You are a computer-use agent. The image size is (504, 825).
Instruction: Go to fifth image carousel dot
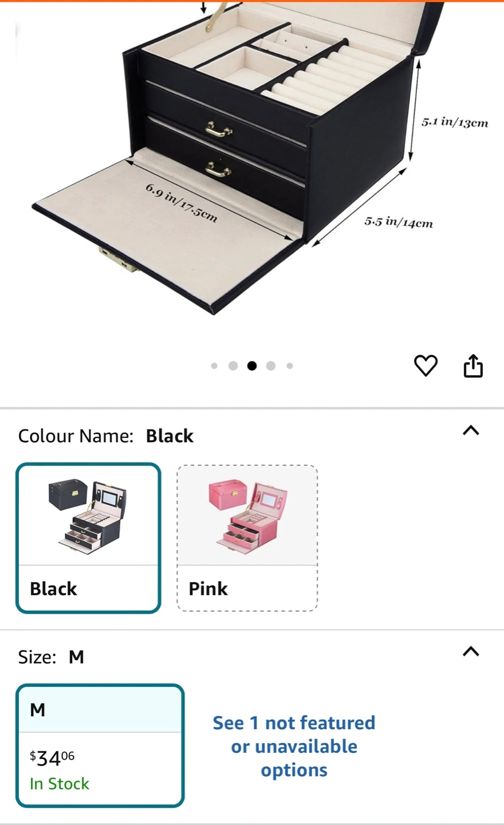290,366
